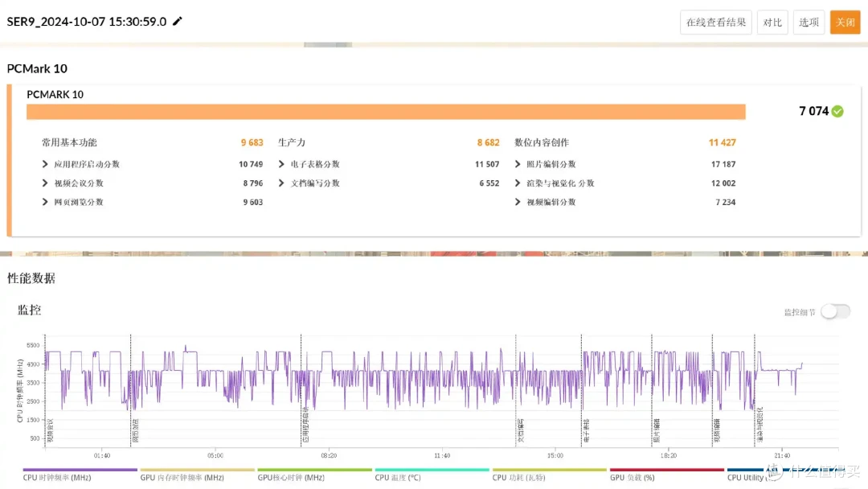The image size is (868, 489).
Task: Click the 数位内容创作 score 11 427
Action: click(723, 142)
